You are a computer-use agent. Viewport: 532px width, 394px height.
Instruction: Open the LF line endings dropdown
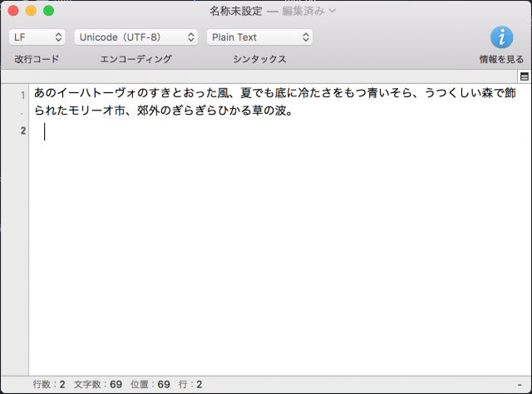[x=37, y=37]
